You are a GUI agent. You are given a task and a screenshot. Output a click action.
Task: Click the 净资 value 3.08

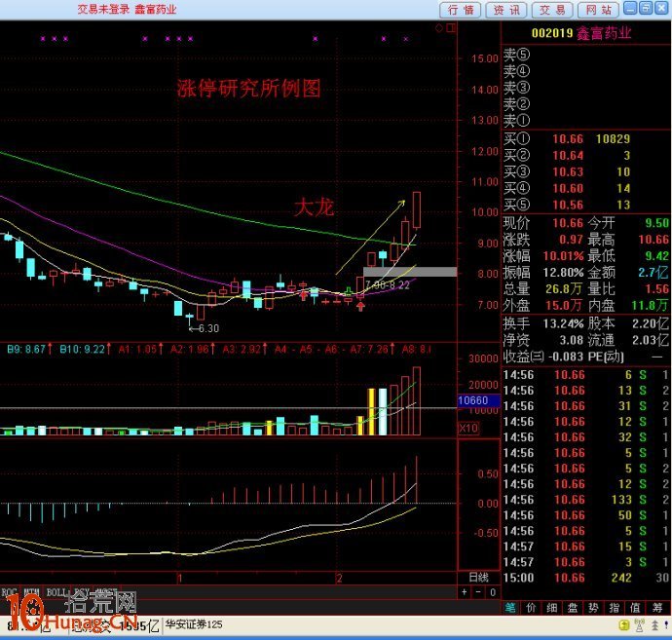coord(572,340)
